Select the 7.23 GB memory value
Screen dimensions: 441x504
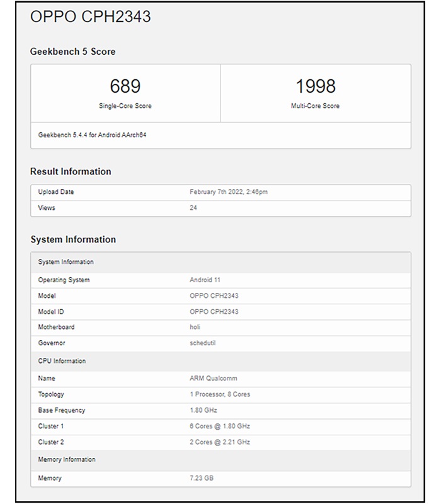point(202,478)
